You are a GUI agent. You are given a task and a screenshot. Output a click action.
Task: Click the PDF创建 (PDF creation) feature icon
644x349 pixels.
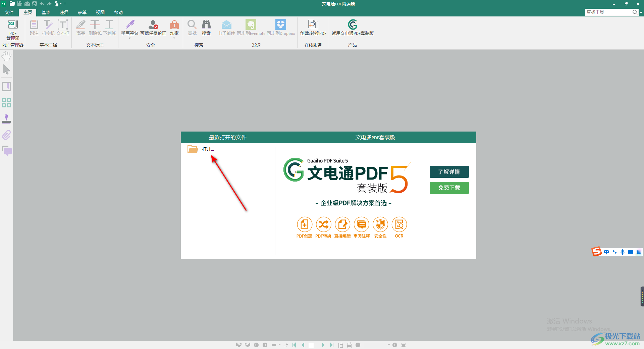(x=304, y=225)
